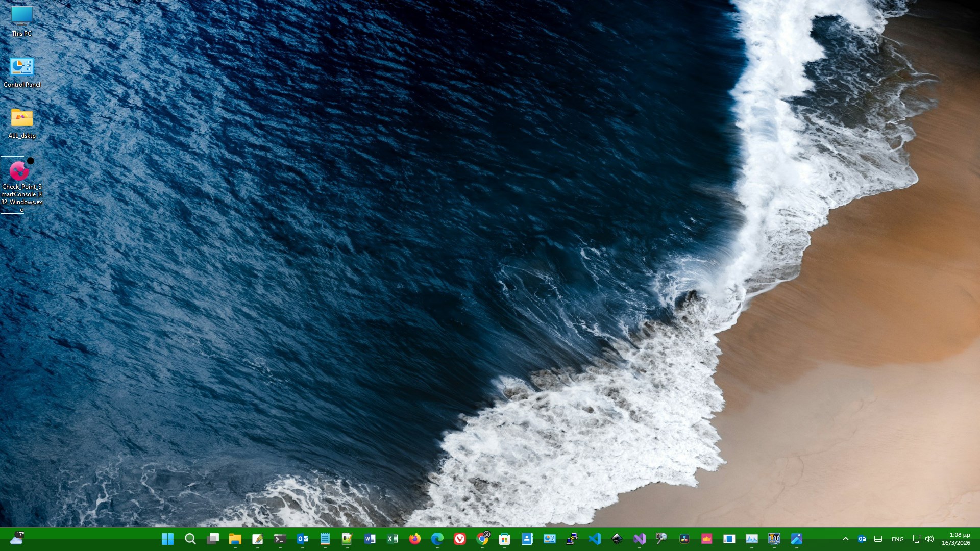980x551 pixels.
Task: Start the Firefox browser
Action: coord(415,538)
